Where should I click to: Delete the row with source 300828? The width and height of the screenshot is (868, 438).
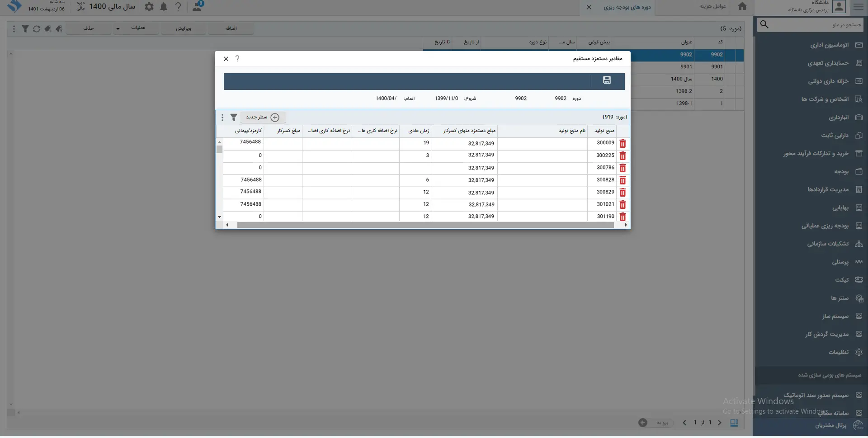[623, 180]
